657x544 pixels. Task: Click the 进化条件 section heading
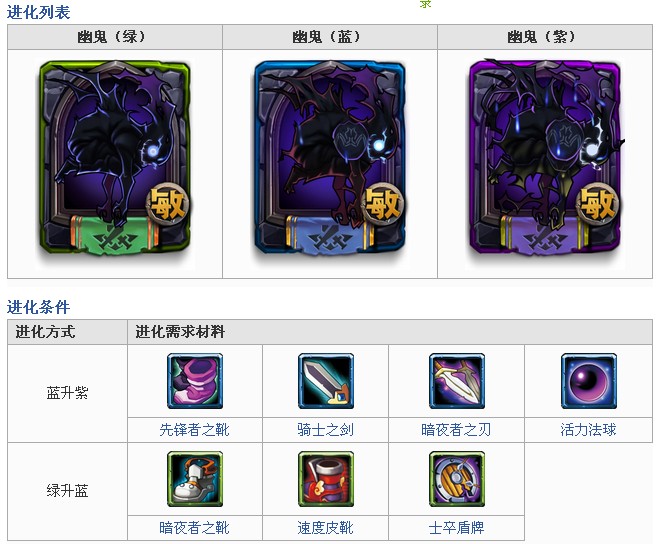[x=38, y=307]
